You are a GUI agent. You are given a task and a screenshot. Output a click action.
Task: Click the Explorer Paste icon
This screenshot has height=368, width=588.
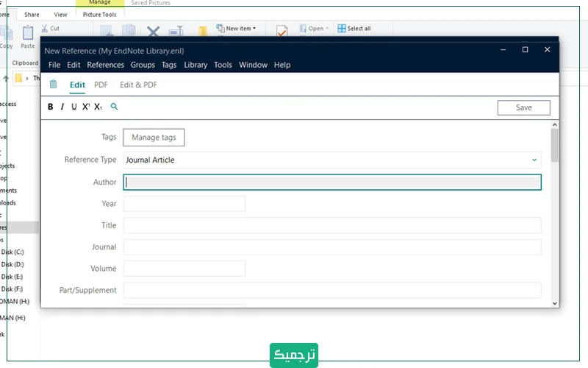point(28,34)
